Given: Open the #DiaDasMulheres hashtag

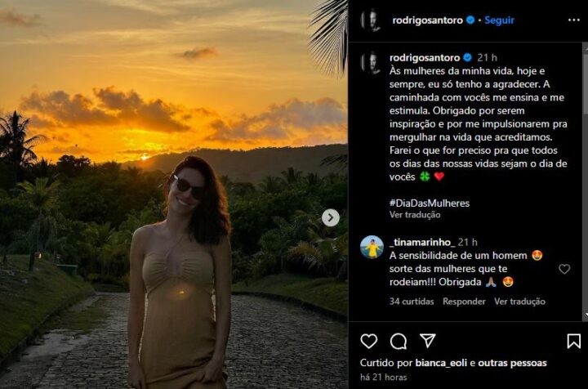Looking at the screenshot, I should pyautogui.click(x=430, y=203).
